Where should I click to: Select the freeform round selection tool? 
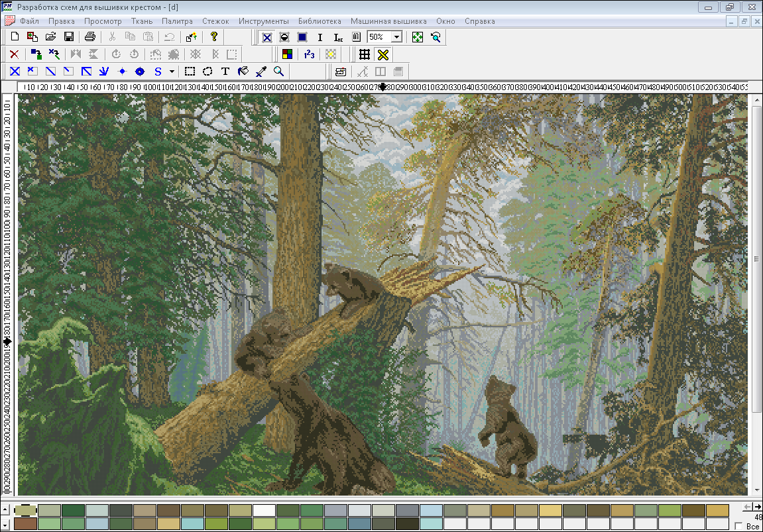point(207,72)
